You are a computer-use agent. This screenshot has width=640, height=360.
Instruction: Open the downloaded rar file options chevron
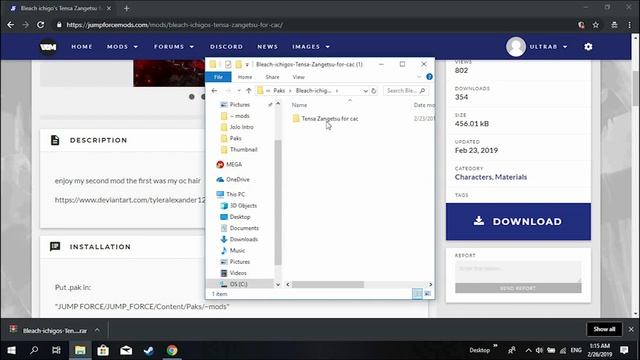pyautogui.click(x=97, y=330)
